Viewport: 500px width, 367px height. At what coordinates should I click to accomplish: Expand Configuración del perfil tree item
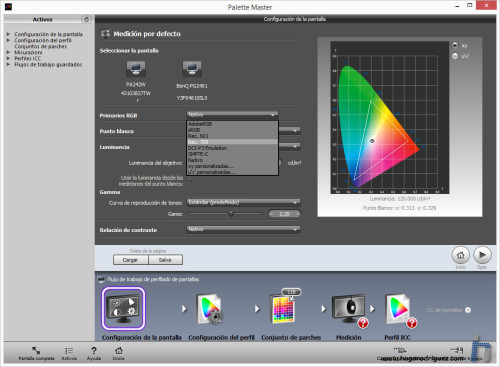click(x=8, y=40)
